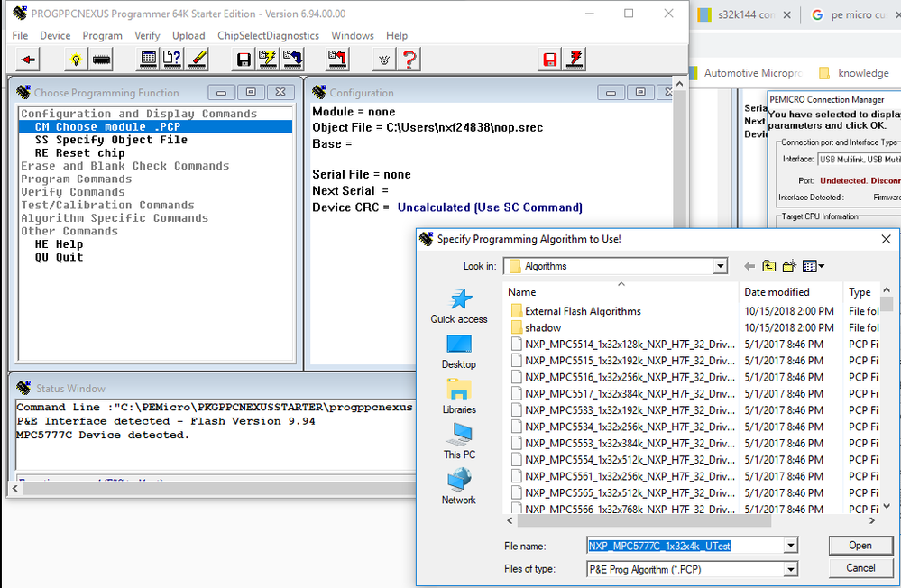Open the Program menu
The image size is (901, 588).
coord(102,36)
